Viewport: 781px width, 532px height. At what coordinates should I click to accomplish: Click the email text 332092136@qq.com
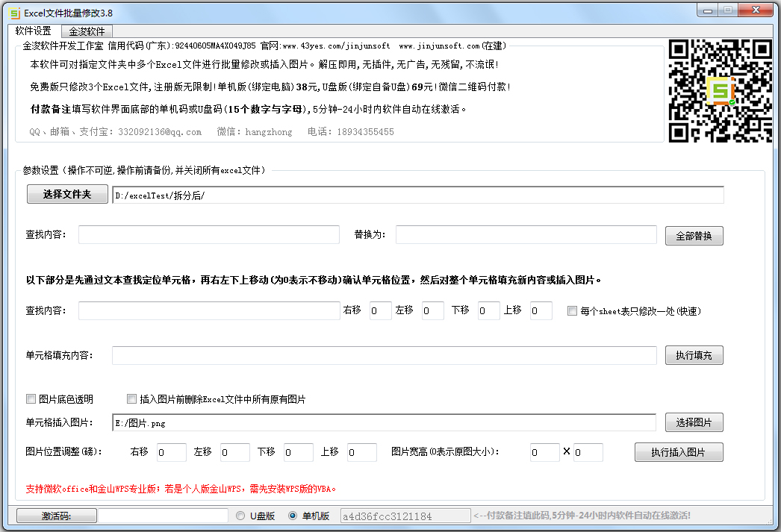160,132
